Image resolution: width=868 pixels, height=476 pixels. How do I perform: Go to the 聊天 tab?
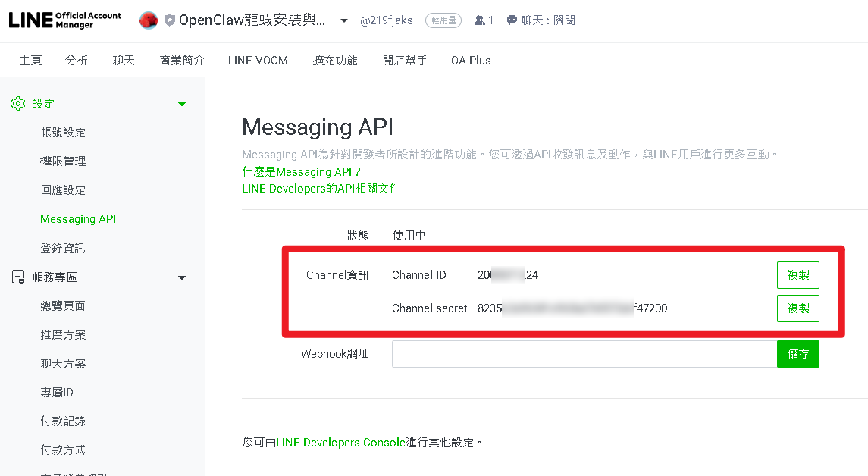pos(124,61)
